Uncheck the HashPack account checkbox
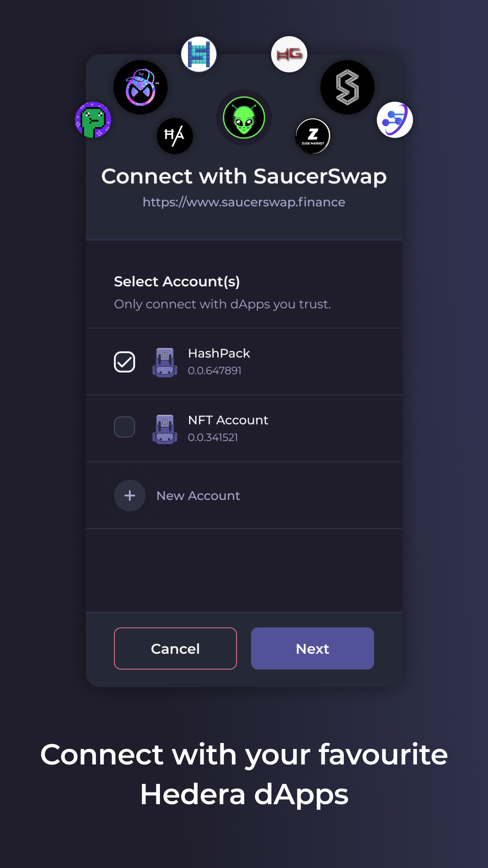Viewport: 488px width, 868px height. (125, 362)
